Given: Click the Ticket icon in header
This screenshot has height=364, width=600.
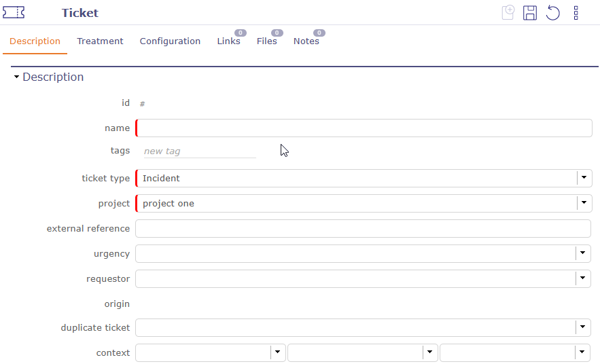Looking at the screenshot, I should (14, 12).
